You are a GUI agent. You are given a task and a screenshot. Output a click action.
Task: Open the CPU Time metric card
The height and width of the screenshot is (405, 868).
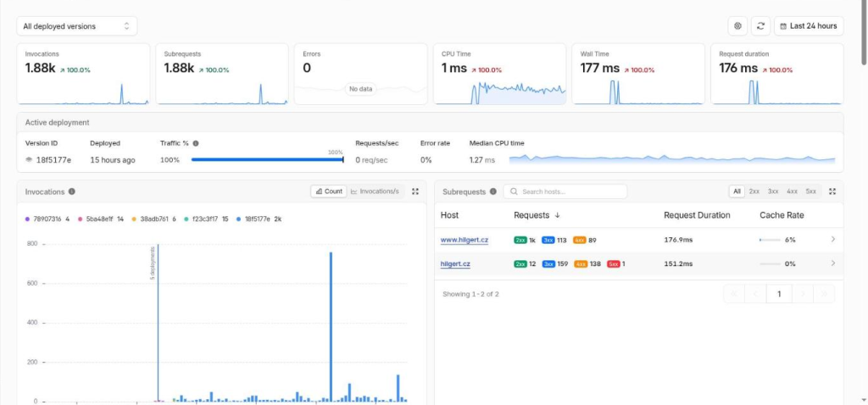[x=500, y=74]
